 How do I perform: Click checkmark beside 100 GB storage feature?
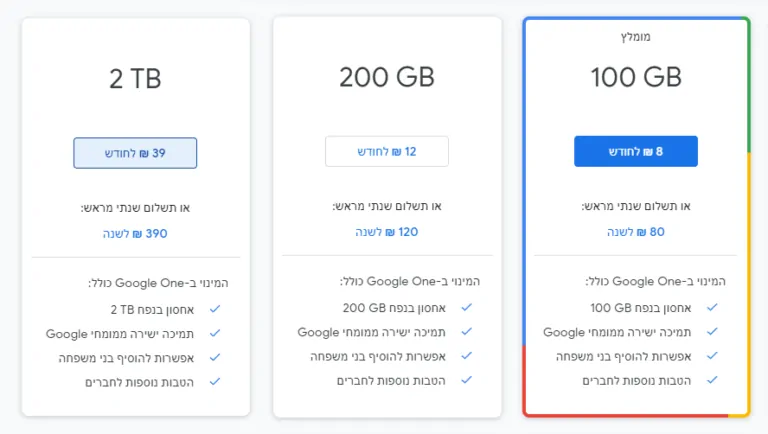point(712,307)
